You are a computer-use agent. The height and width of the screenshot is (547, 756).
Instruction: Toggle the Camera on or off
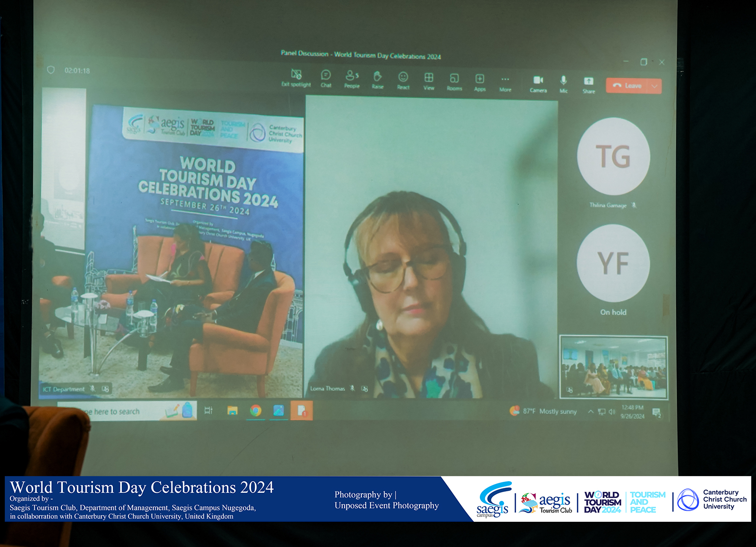point(538,84)
